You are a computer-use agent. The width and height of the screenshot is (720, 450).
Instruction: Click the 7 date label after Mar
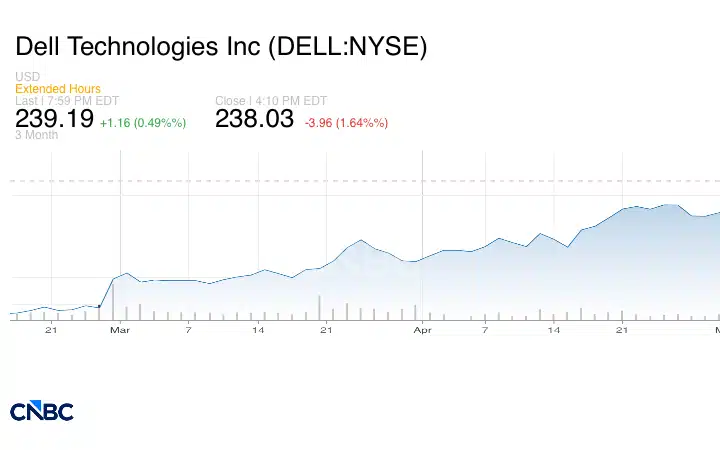tap(188, 330)
